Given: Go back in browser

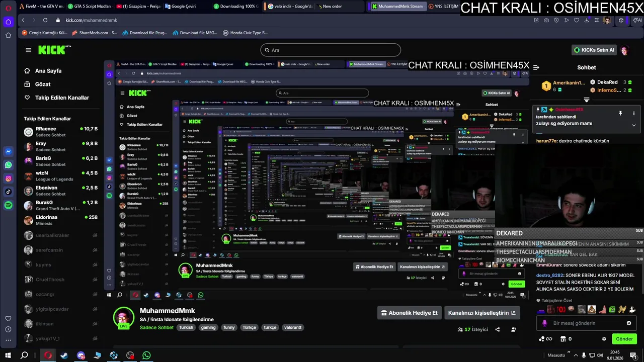Looking at the screenshot, I should (x=23, y=20).
